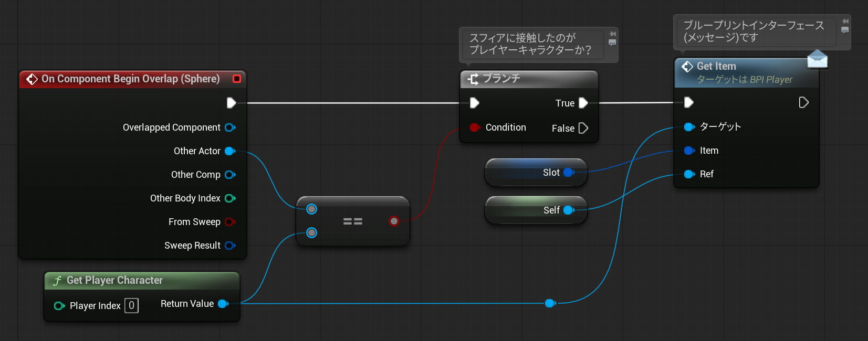Click the From Sweep boolean pin
Viewport: 868px width, 341px height.
pyautogui.click(x=230, y=222)
